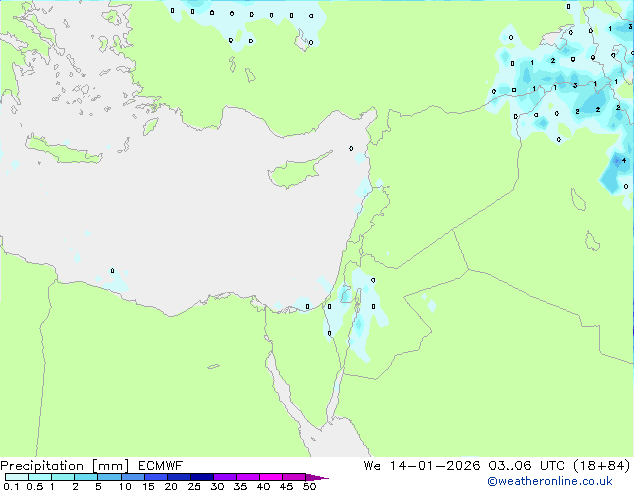Click the 5–10 mm legend color swatch

tap(109, 477)
